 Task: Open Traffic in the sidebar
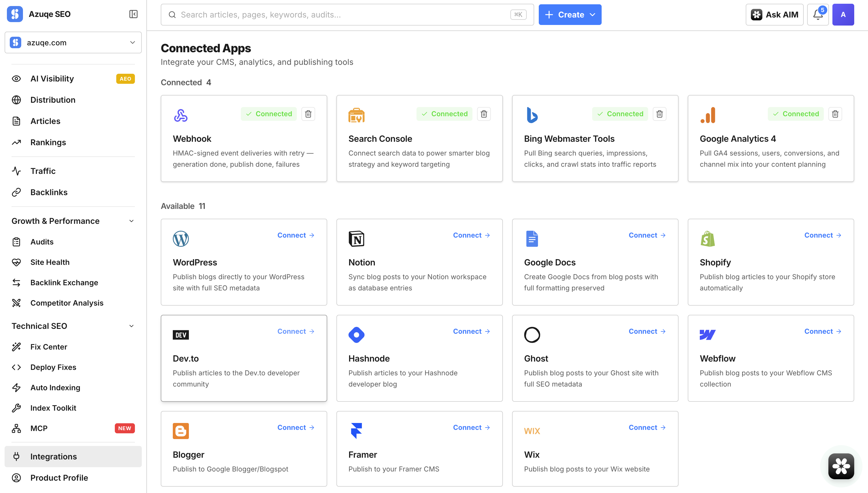pos(73,171)
